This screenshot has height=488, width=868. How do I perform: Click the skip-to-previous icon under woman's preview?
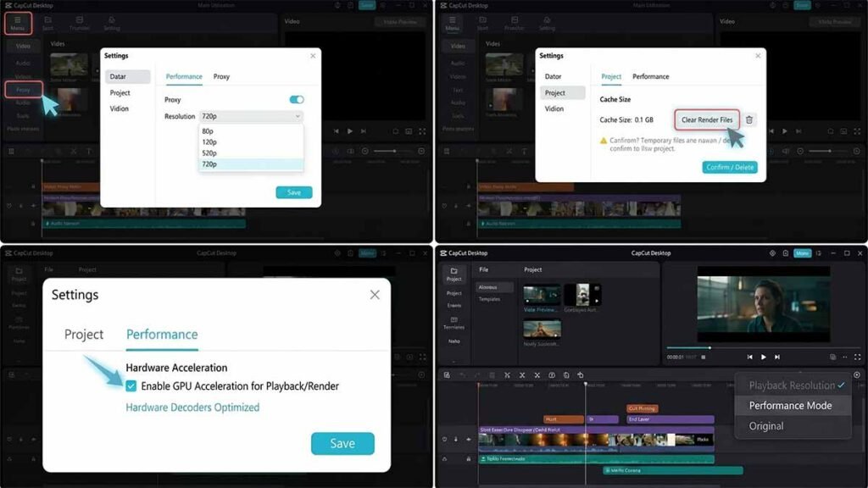point(749,357)
